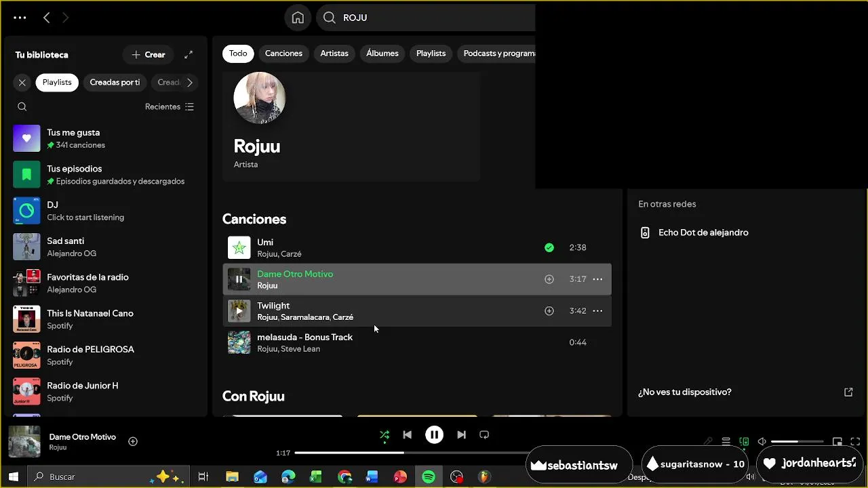Viewport: 868px width, 488px height.
Task: Open the external link icon beside ¿No ves tu dispositivo?
Action: [848, 392]
